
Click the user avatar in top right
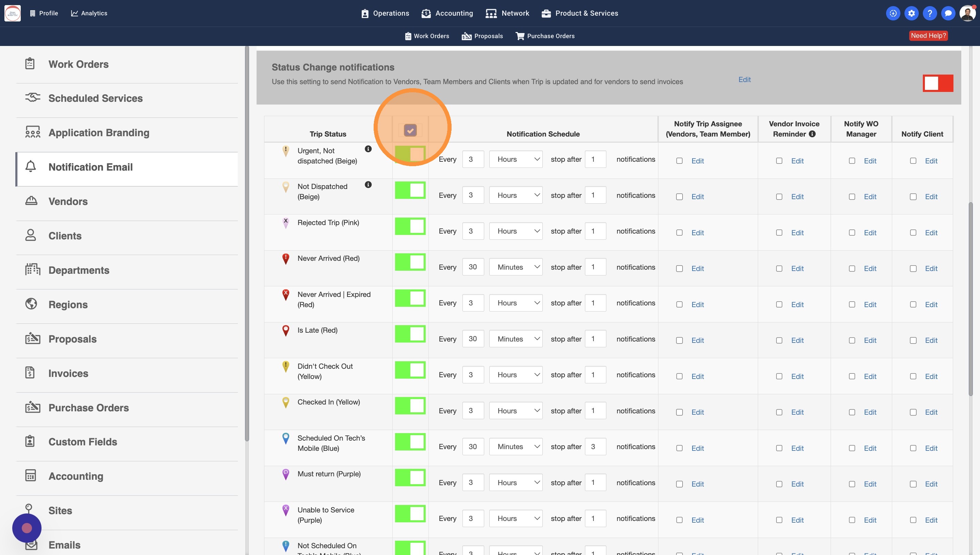967,13
